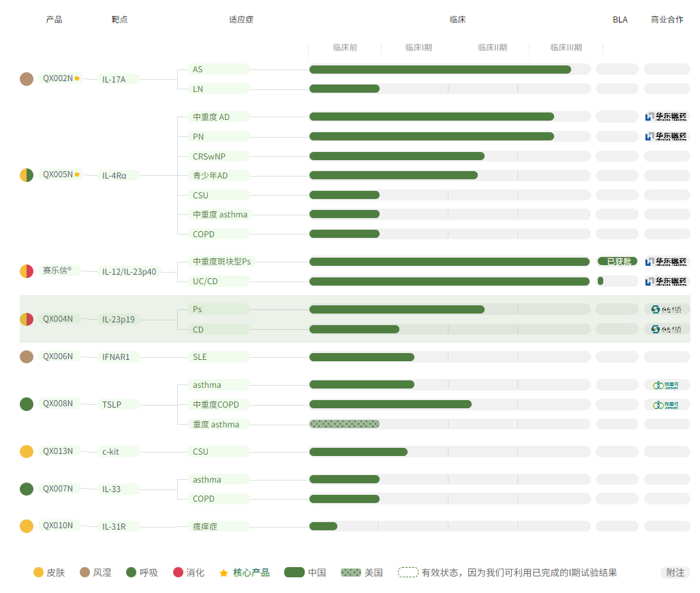
Task: Click the 核心产品 star legend icon
Action: coord(224,573)
